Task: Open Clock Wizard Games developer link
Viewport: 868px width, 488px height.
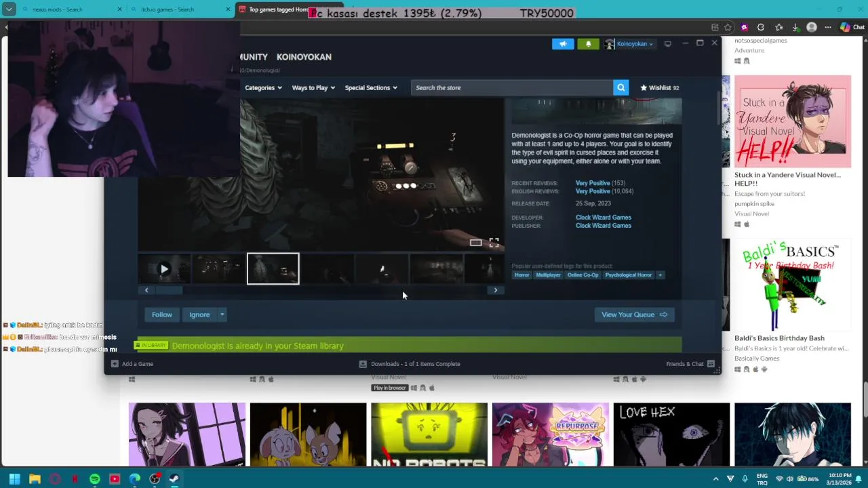Action: (x=603, y=218)
